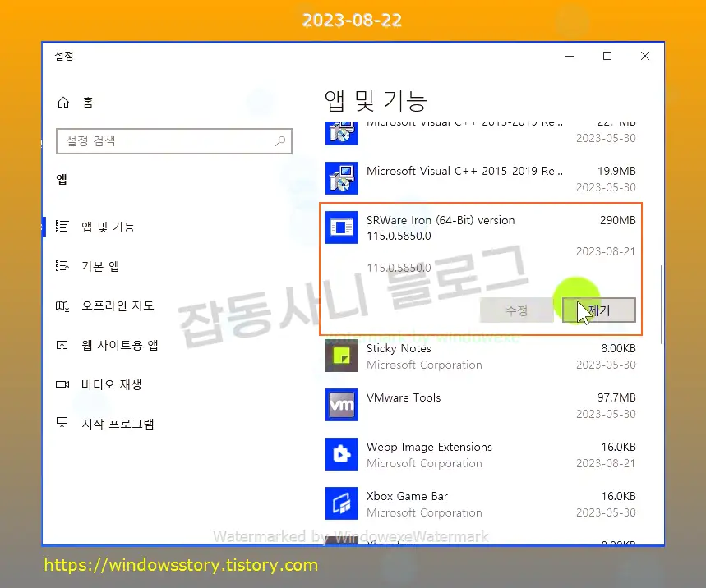Click the Sticky Notes app icon
Screen dimensions: 706x588
(x=342, y=356)
